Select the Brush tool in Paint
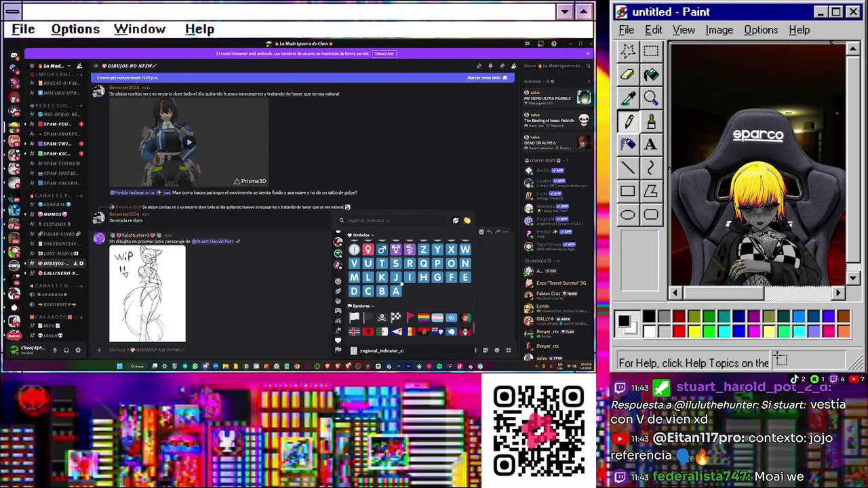868x488 pixels. (x=651, y=121)
